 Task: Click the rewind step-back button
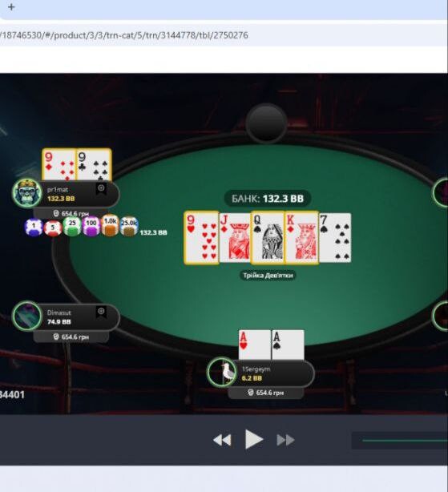tap(222, 440)
